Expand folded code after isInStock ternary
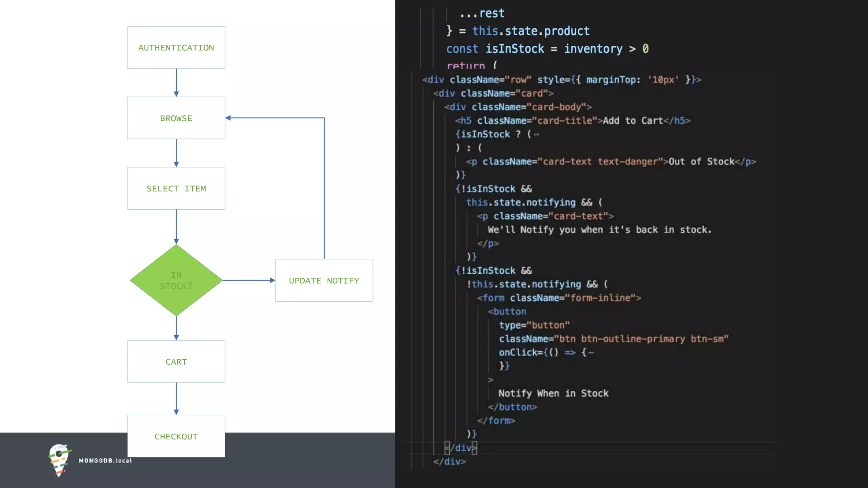The image size is (868, 488). click(x=537, y=135)
